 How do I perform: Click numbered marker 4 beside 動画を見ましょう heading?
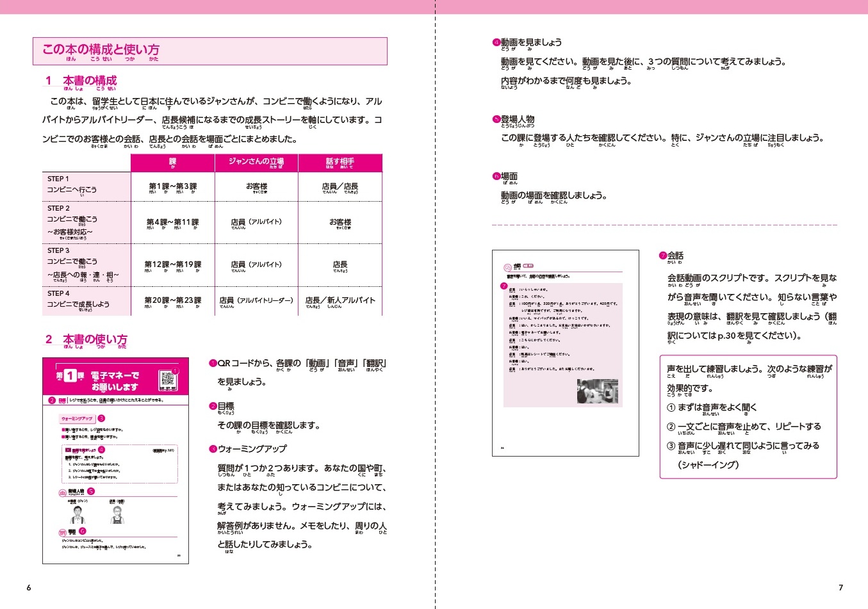coord(496,42)
